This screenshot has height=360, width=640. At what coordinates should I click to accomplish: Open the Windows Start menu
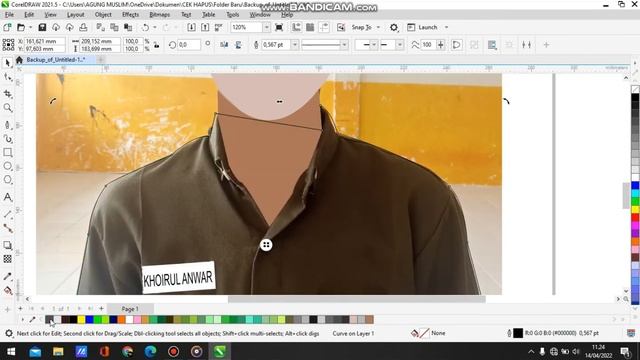pos(11,351)
